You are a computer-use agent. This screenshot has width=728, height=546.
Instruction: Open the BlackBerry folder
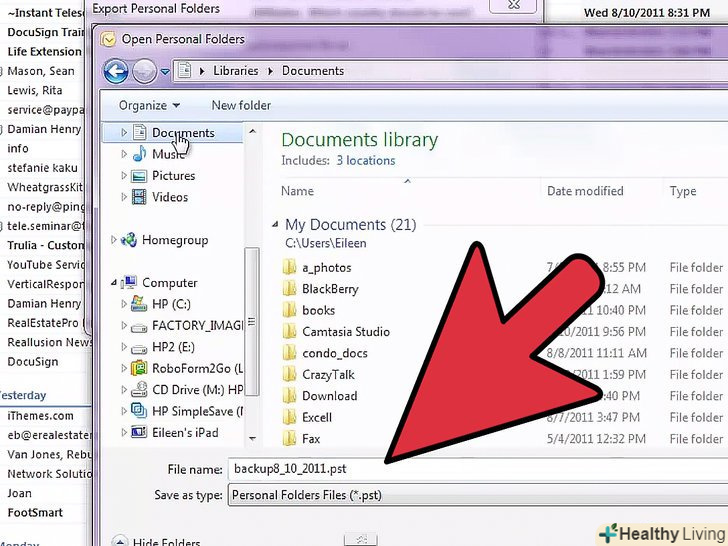coord(331,289)
